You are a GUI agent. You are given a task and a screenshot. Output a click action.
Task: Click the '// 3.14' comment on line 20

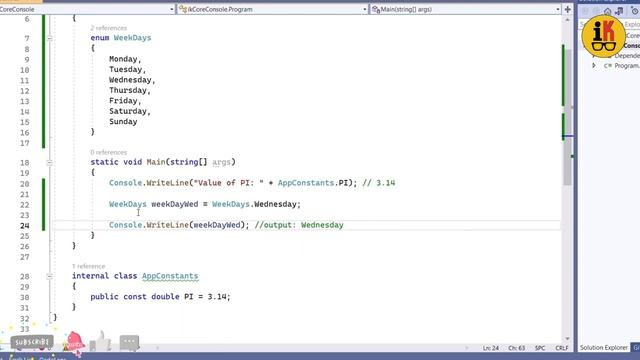click(x=379, y=183)
